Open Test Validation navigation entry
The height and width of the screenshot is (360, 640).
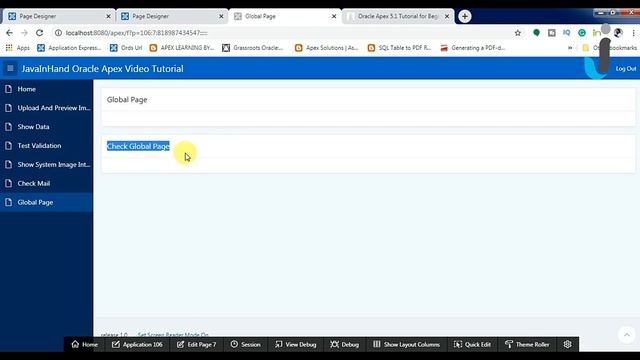(47, 145)
